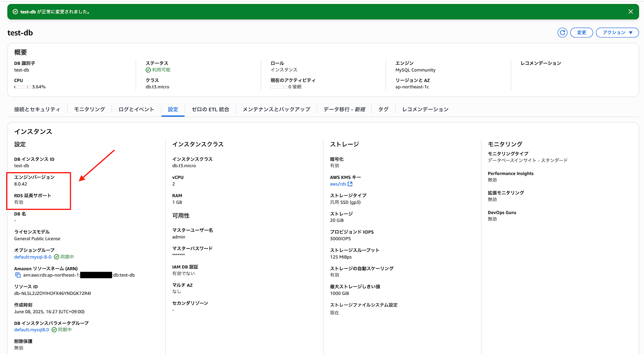The height and width of the screenshot is (354, 644).
Task: Select the 設定 tab
Action: (173, 109)
